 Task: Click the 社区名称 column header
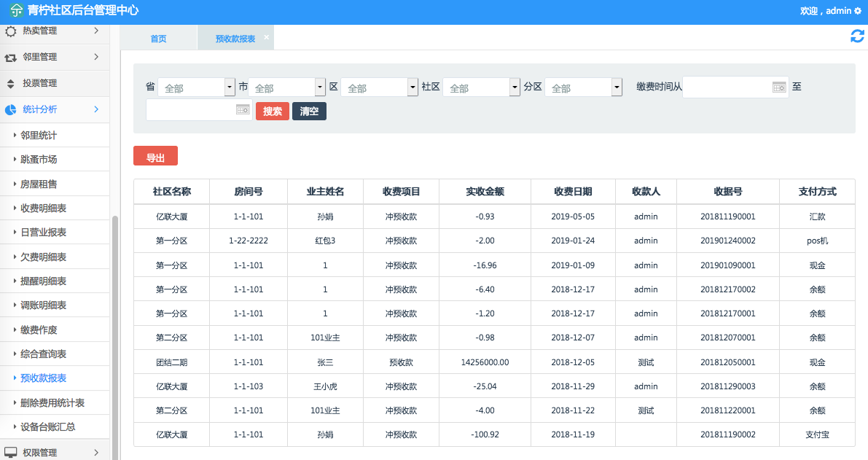coord(171,192)
